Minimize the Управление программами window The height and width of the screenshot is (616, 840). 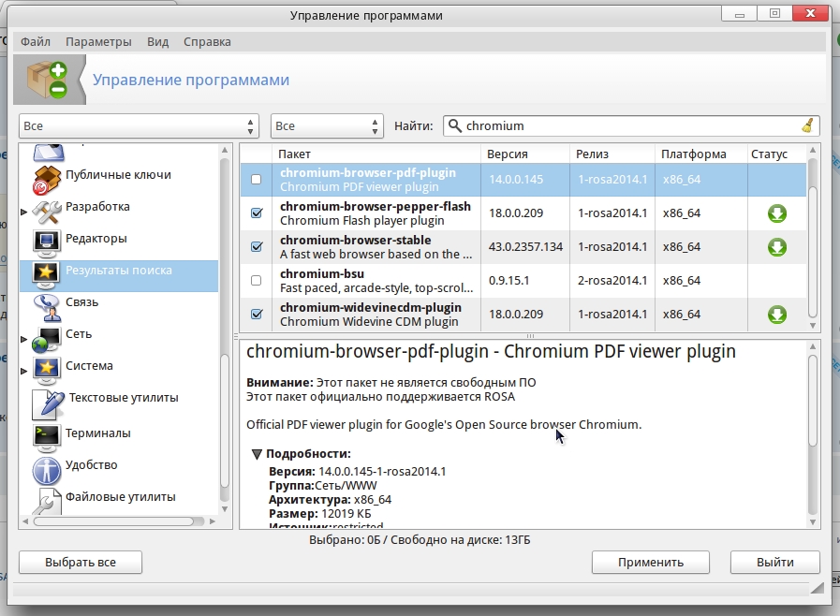point(739,13)
